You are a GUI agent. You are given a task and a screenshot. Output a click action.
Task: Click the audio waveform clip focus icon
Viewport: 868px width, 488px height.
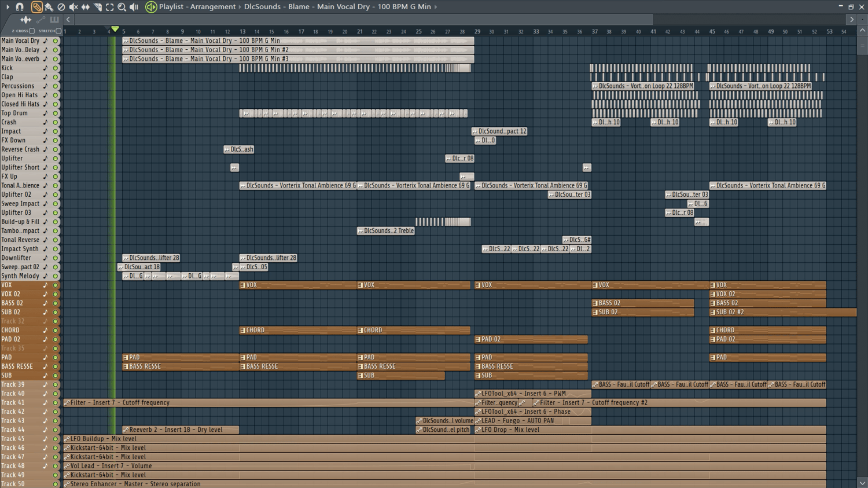click(x=25, y=20)
